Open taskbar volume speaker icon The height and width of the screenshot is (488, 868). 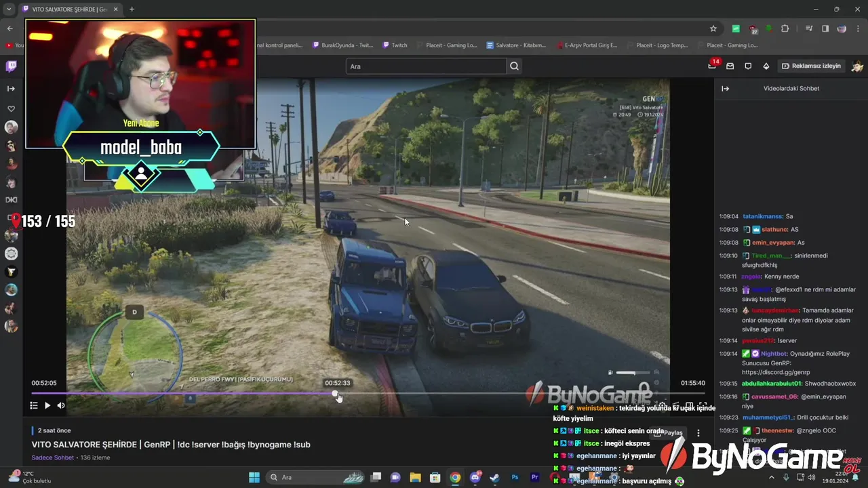coord(811,477)
